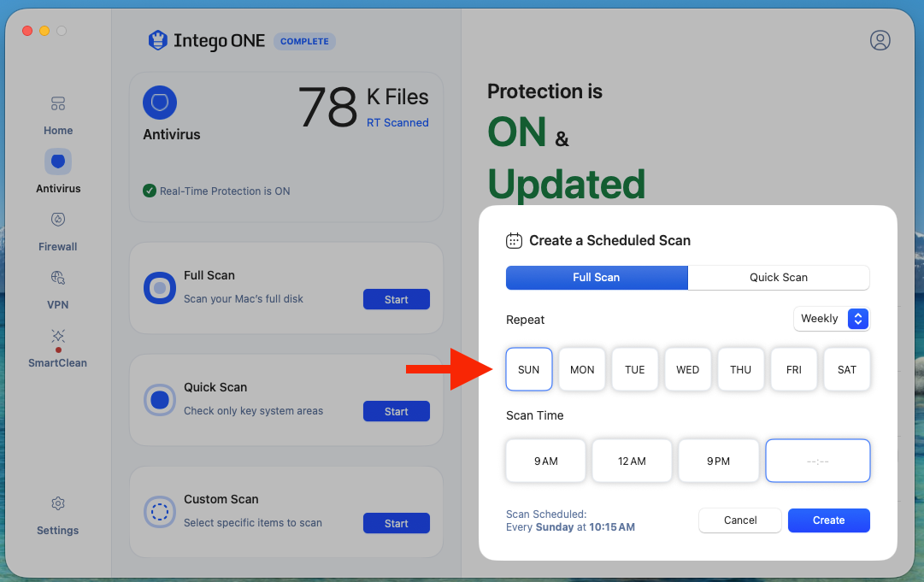The height and width of the screenshot is (582, 924).
Task: Click the VPN sidebar label
Action: click(58, 304)
